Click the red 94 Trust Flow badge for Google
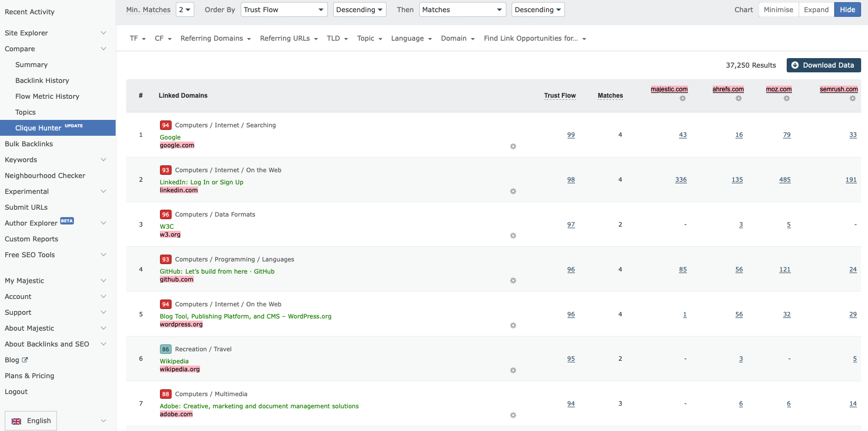 point(166,125)
